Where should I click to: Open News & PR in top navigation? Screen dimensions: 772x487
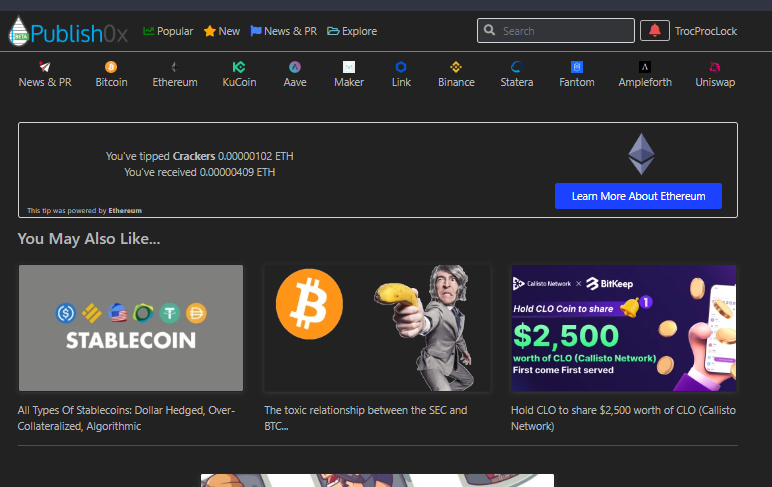pyautogui.click(x=284, y=31)
